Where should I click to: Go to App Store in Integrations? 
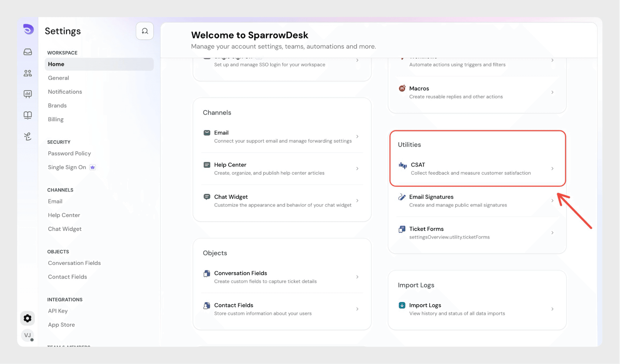click(61, 325)
